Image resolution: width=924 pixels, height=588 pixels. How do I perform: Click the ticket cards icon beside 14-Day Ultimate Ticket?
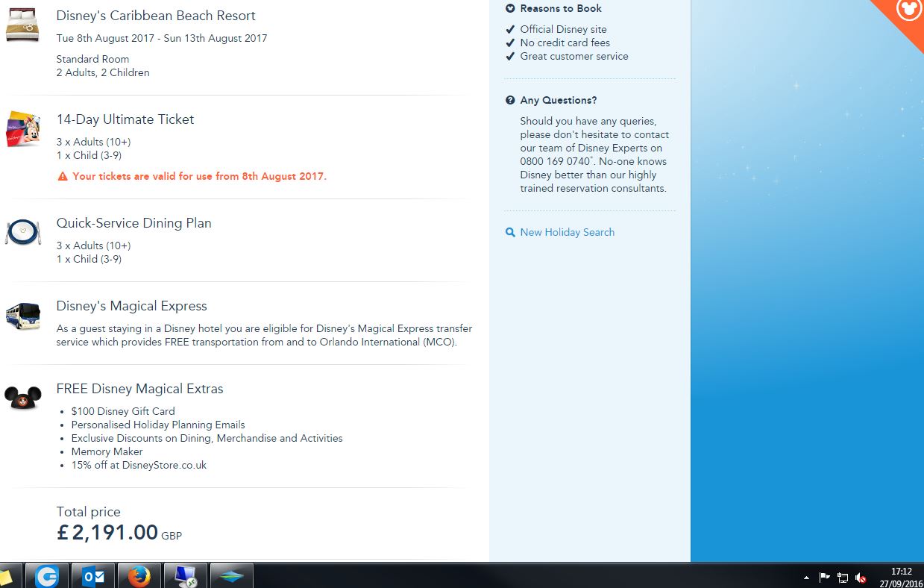point(22,128)
